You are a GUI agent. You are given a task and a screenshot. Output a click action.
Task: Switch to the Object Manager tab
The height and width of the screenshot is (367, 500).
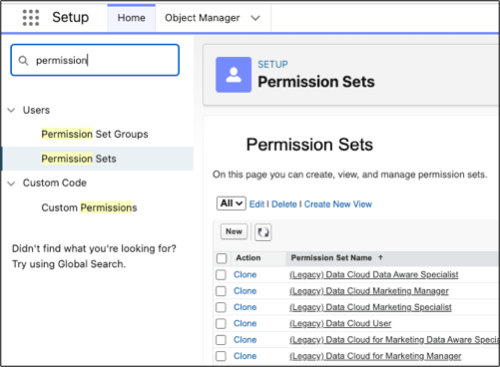[x=202, y=18]
